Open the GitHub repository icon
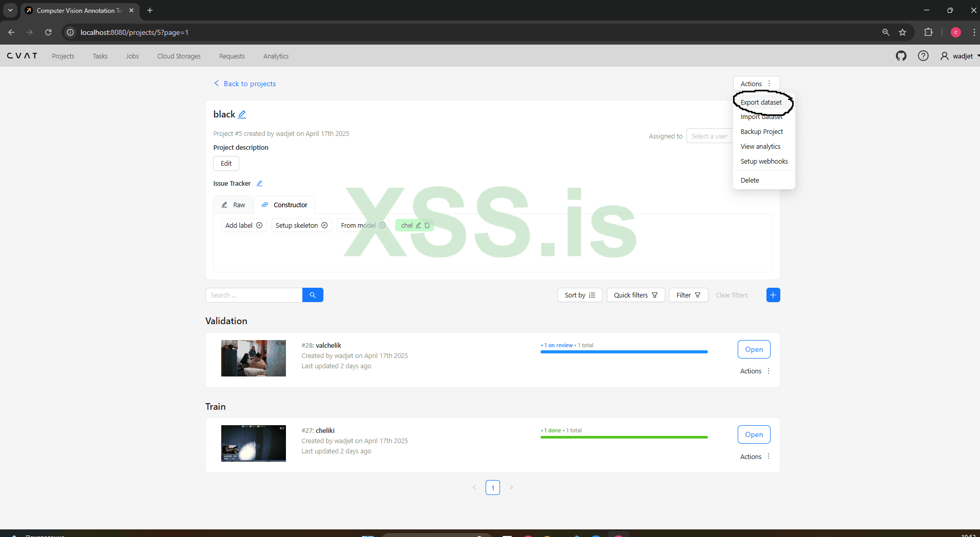The image size is (980, 537). pyautogui.click(x=901, y=56)
